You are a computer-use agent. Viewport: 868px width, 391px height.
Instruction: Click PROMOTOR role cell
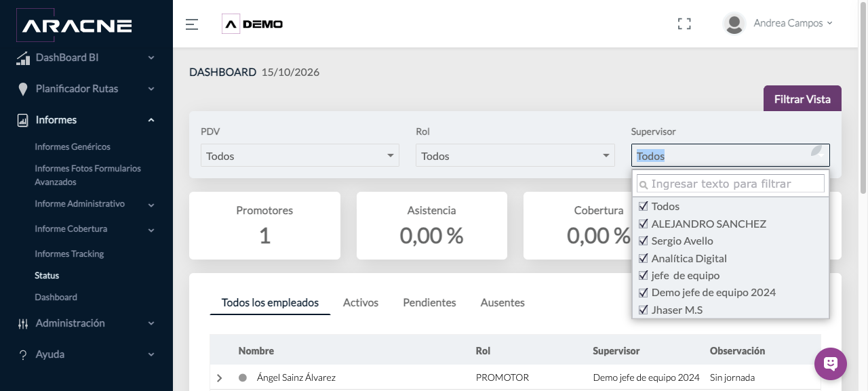502,377
